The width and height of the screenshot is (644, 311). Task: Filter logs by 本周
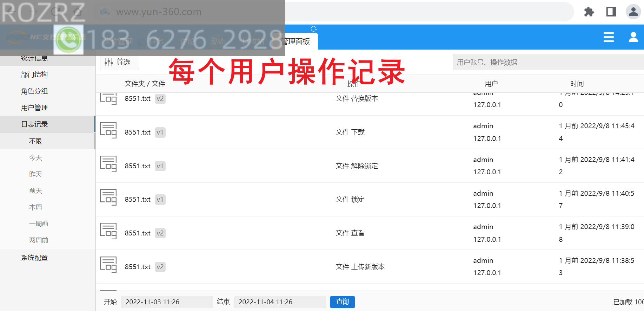(35, 207)
